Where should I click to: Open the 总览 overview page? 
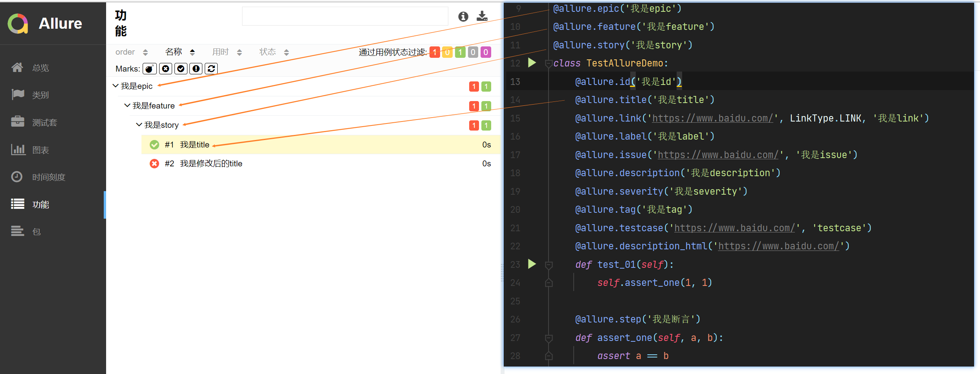click(x=40, y=67)
